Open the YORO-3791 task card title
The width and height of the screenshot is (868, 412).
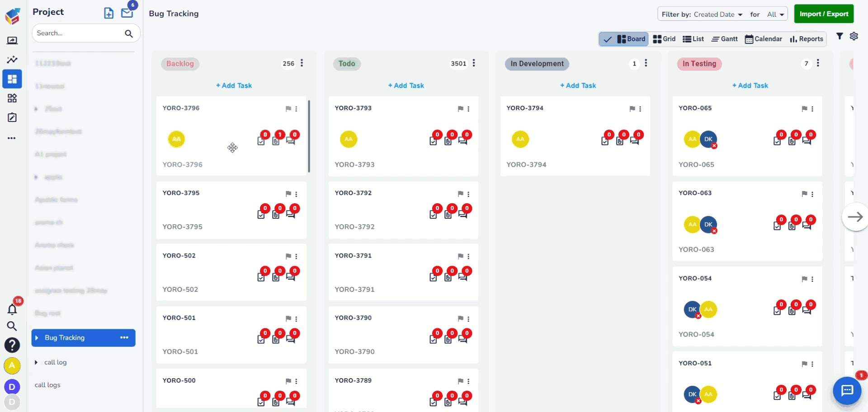pyautogui.click(x=353, y=256)
